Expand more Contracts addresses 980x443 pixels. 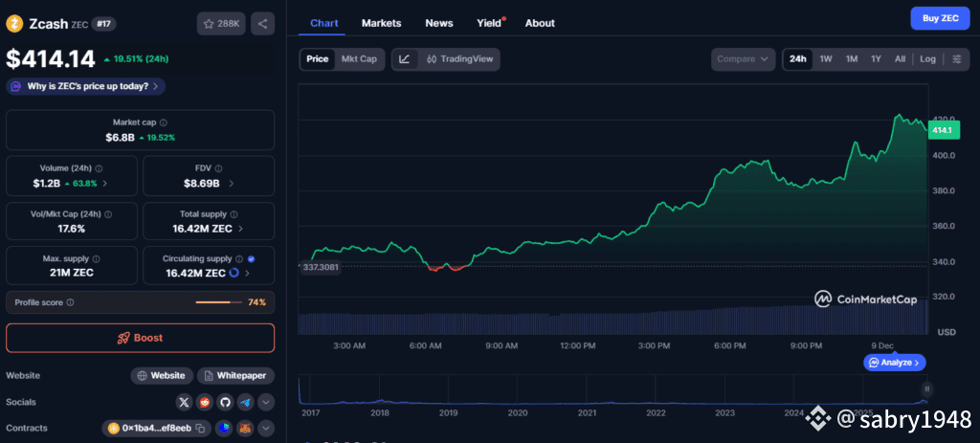point(266,429)
